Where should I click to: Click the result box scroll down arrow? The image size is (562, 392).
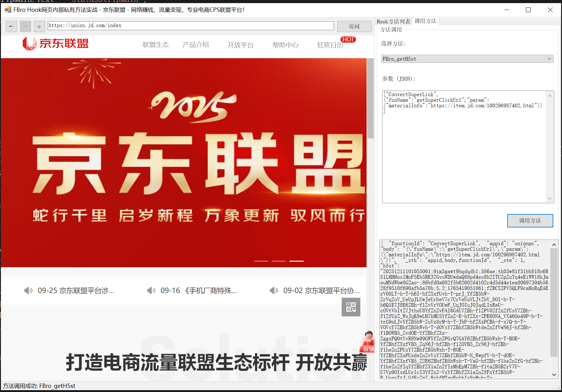point(554,375)
